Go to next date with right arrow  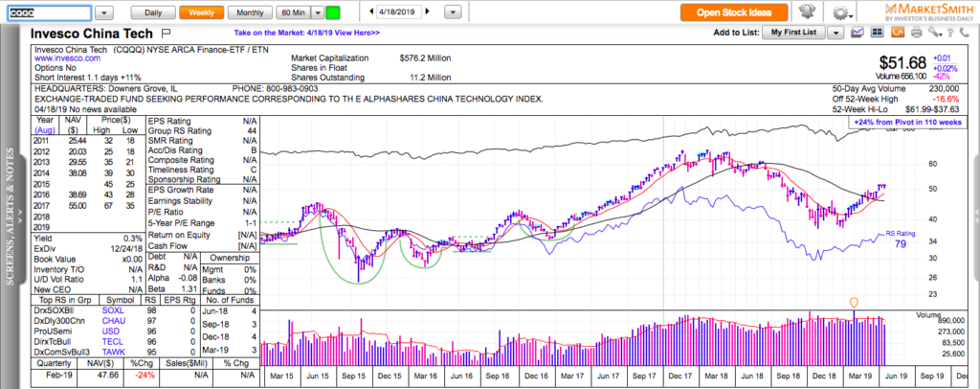point(428,11)
